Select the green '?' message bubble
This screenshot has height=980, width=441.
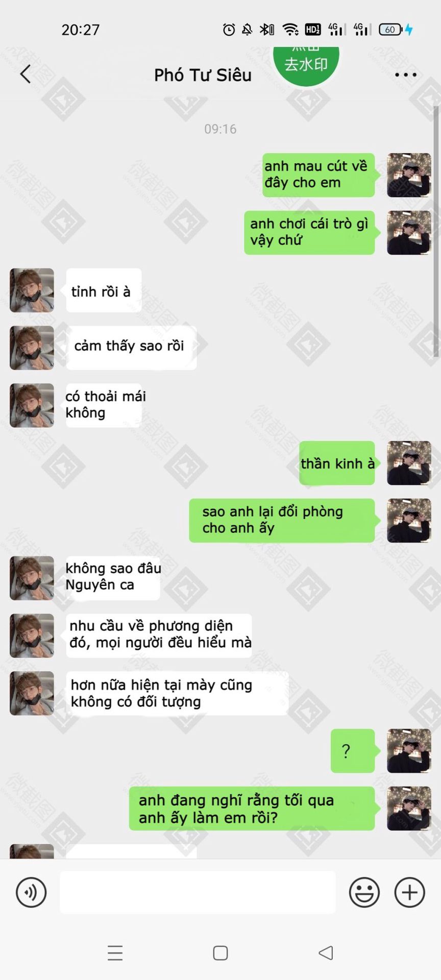(353, 751)
